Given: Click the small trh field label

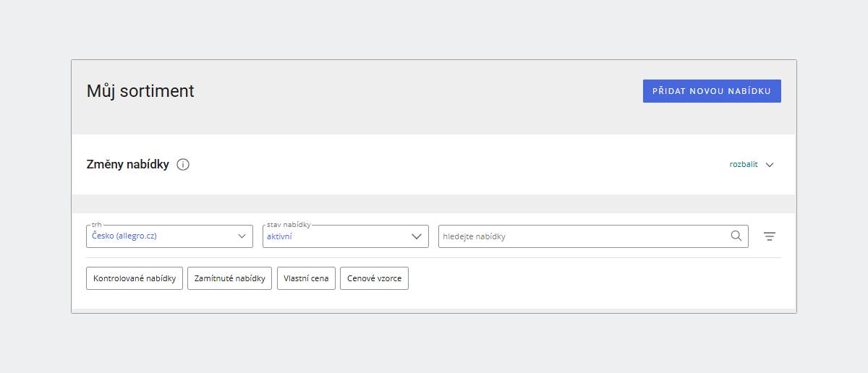Looking at the screenshot, I should pyautogui.click(x=97, y=225).
